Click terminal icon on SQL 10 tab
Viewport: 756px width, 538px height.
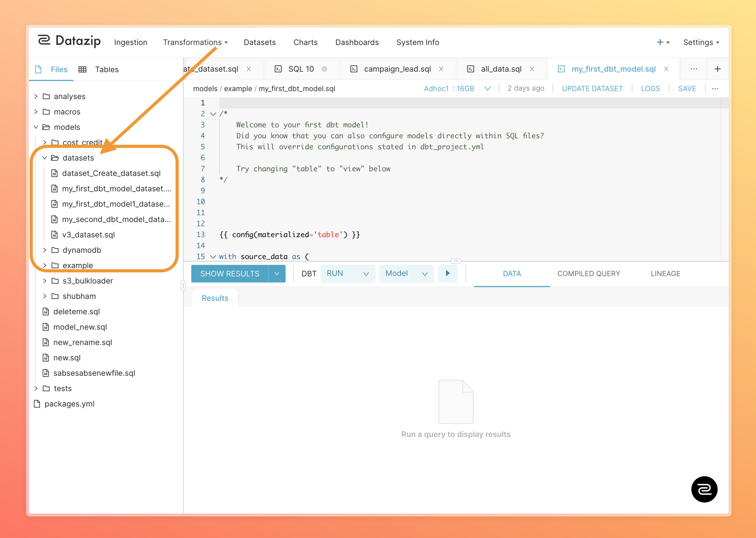278,69
